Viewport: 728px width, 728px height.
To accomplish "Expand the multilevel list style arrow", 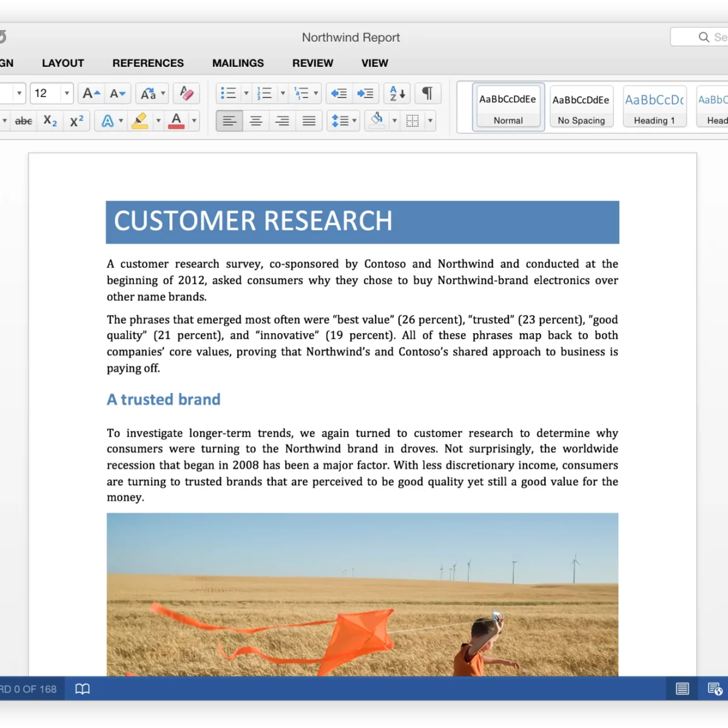I will point(316,93).
